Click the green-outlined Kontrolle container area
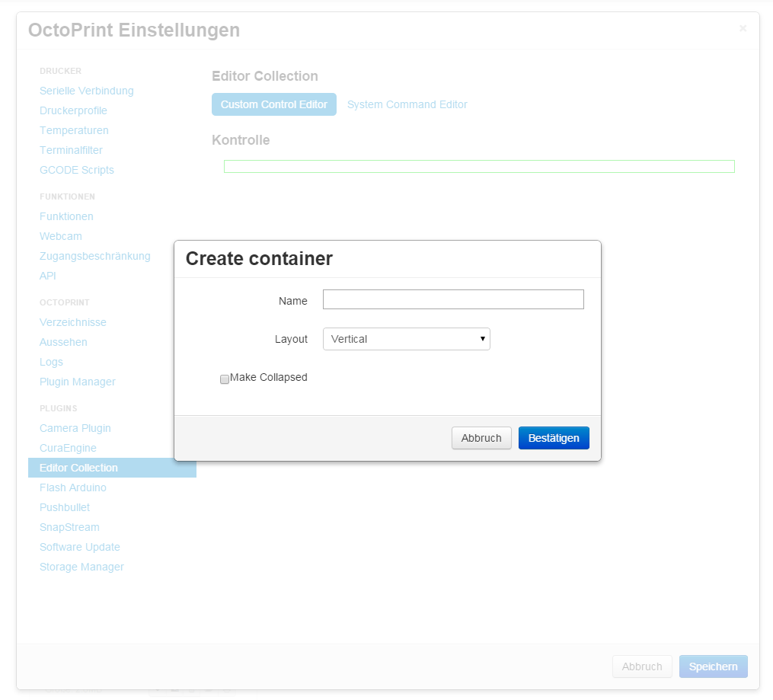Image resolution: width=773 pixels, height=700 pixels. tap(479, 167)
